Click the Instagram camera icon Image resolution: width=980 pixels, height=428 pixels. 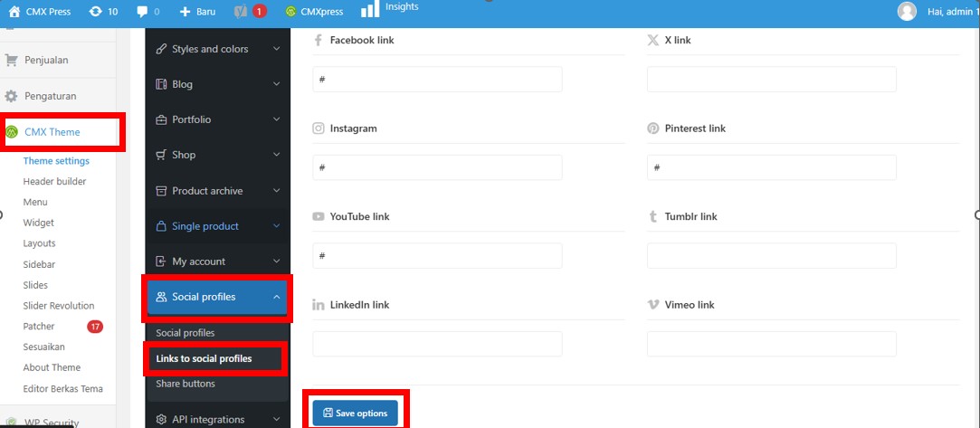click(x=319, y=128)
